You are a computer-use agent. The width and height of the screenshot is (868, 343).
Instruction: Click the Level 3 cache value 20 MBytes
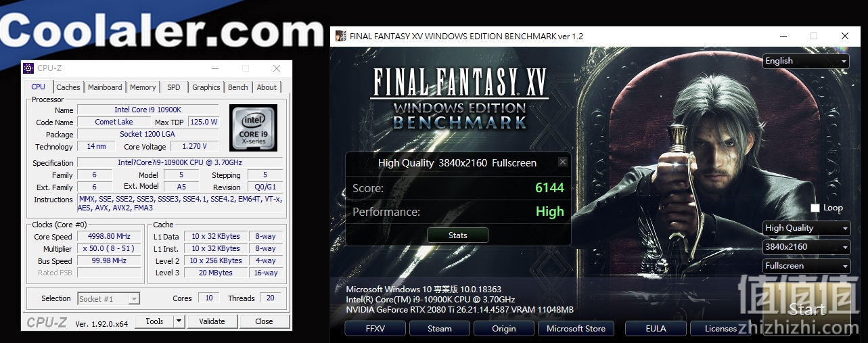[216, 273]
